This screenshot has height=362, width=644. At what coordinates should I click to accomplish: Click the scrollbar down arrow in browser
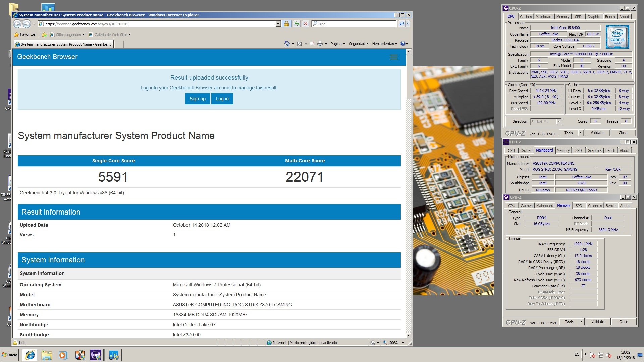click(x=408, y=336)
